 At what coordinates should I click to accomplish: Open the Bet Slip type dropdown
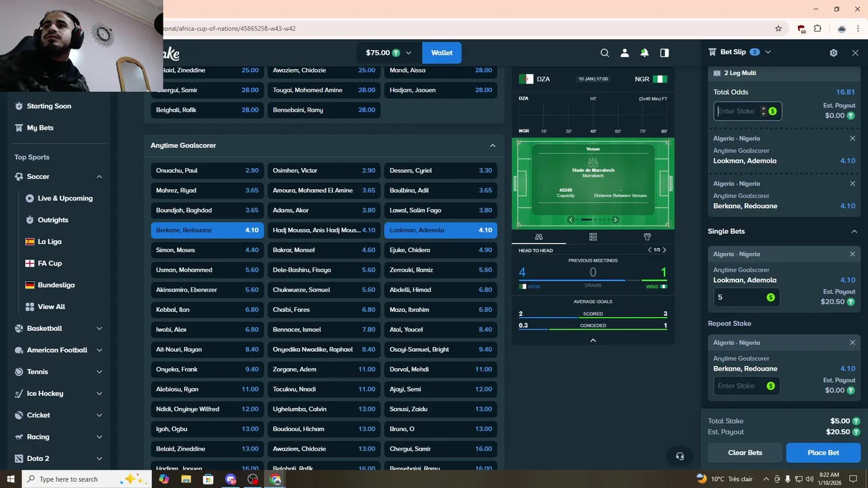[768, 52]
